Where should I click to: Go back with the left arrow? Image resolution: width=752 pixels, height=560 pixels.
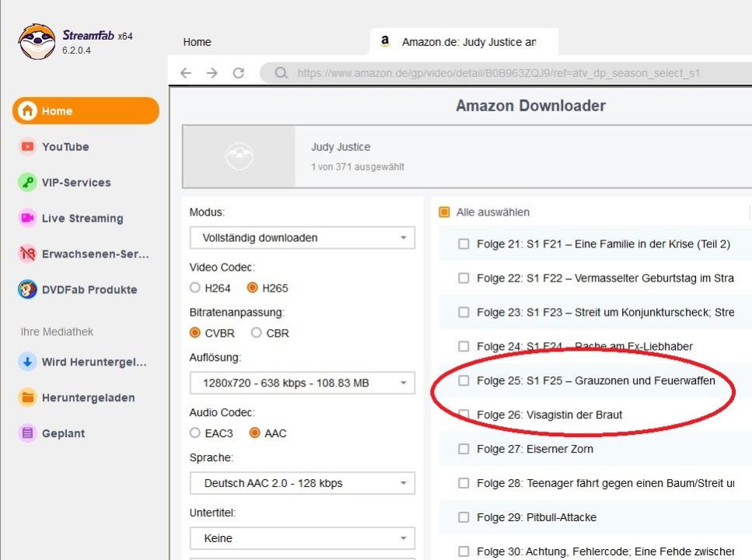point(186,73)
